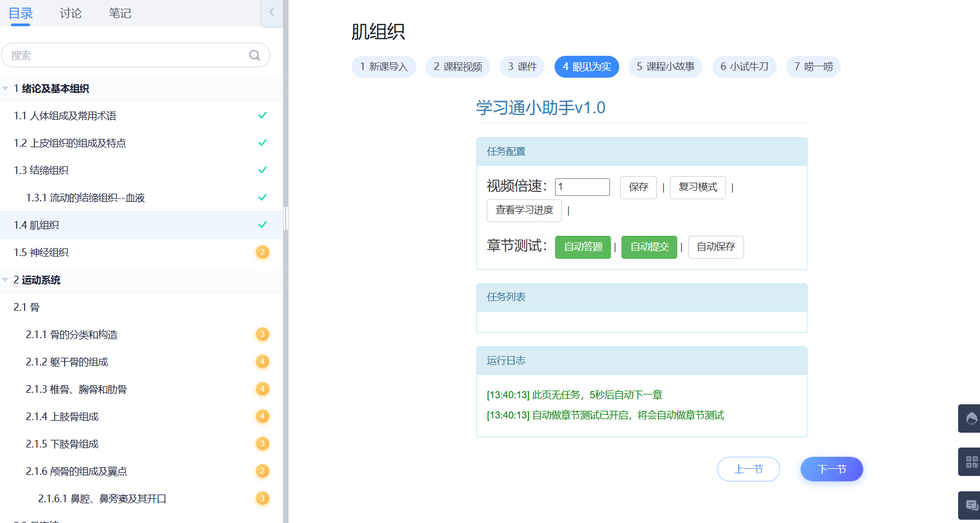Image resolution: width=980 pixels, height=523 pixels.
Task: Click the checkmark for 1.1 人体组成及常用术语
Action: [262, 115]
